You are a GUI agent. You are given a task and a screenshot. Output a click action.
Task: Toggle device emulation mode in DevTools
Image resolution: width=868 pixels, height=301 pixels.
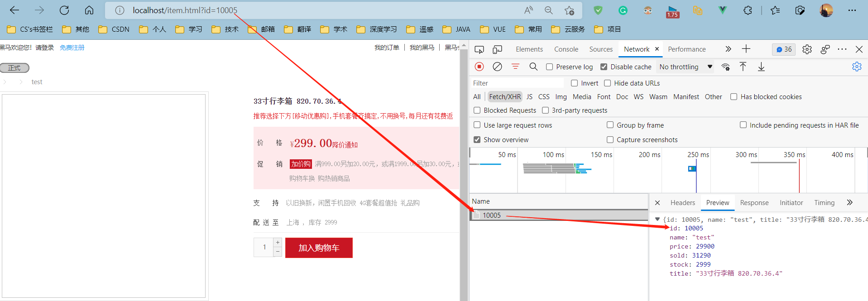click(497, 49)
